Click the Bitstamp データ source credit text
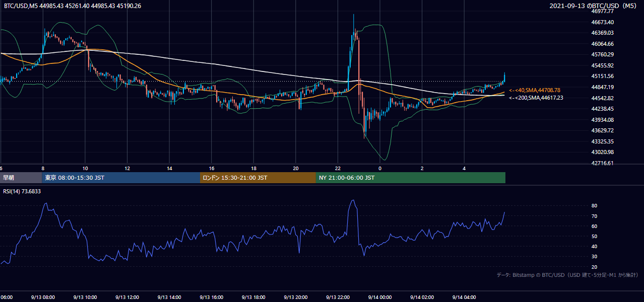 [567, 275]
